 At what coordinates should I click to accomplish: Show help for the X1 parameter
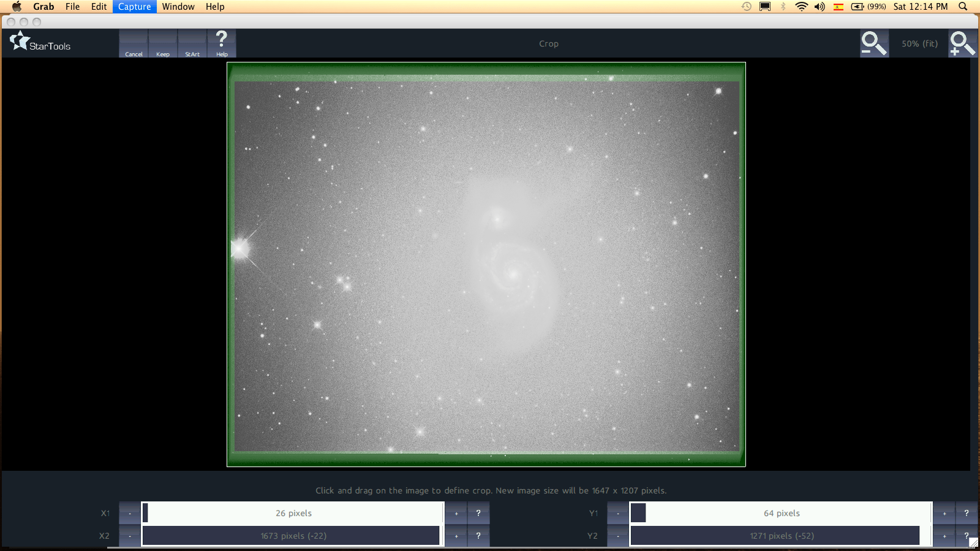click(478, 513)
